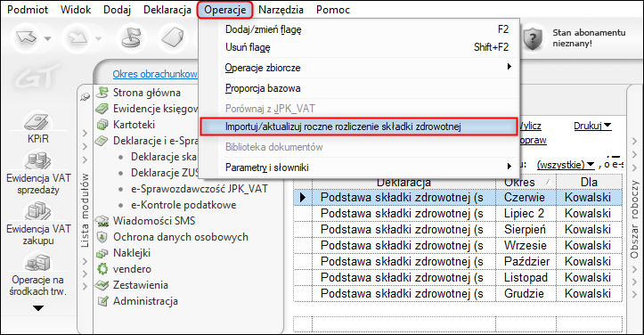Sort by the Dla column header
The image size is (644, 335).
(x=589, y=182)
